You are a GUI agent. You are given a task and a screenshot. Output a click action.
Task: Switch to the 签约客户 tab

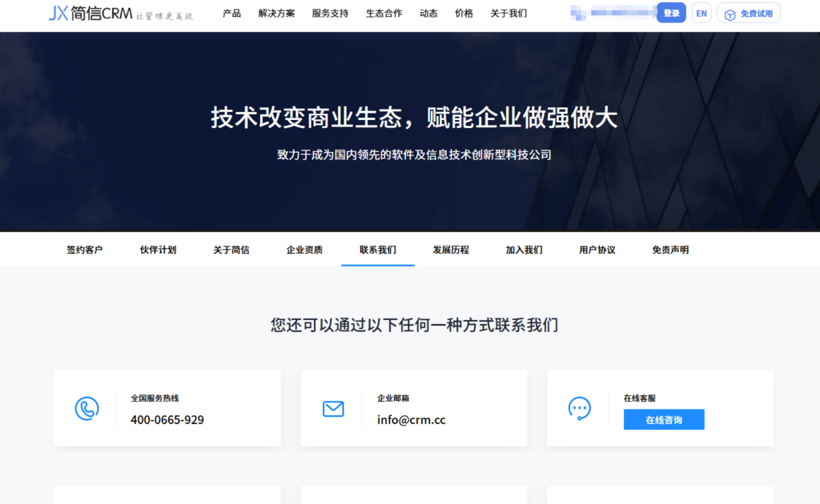83,250
